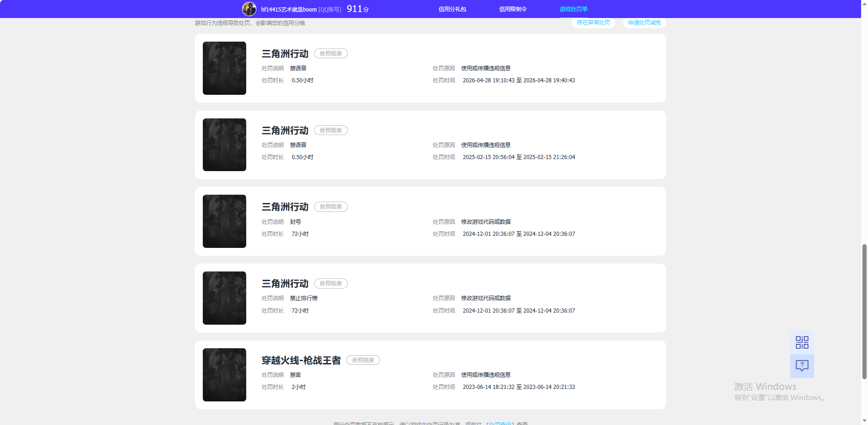Screen dimensions: 868x425
Task: Click username hf14415艺术就是boom
Action: [x=289, y=9]
